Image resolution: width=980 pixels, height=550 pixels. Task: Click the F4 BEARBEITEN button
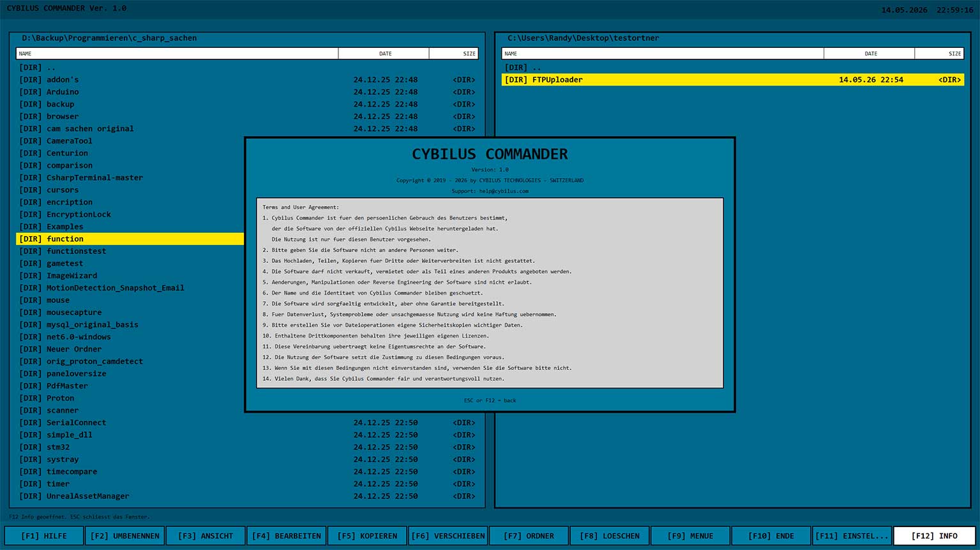click(287, 536)
